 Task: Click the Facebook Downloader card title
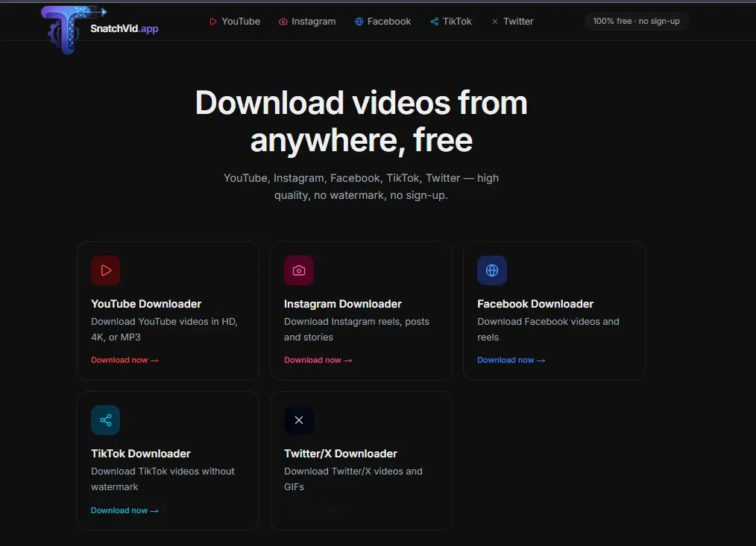click(535, 304)
